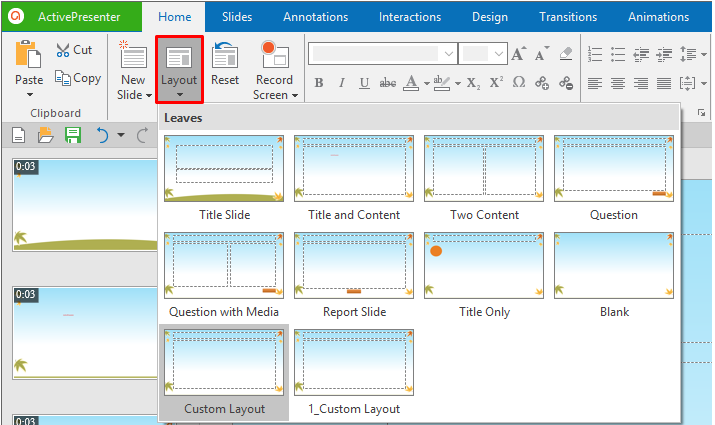Justify the text alignment
715x425 pixels.
664,83
